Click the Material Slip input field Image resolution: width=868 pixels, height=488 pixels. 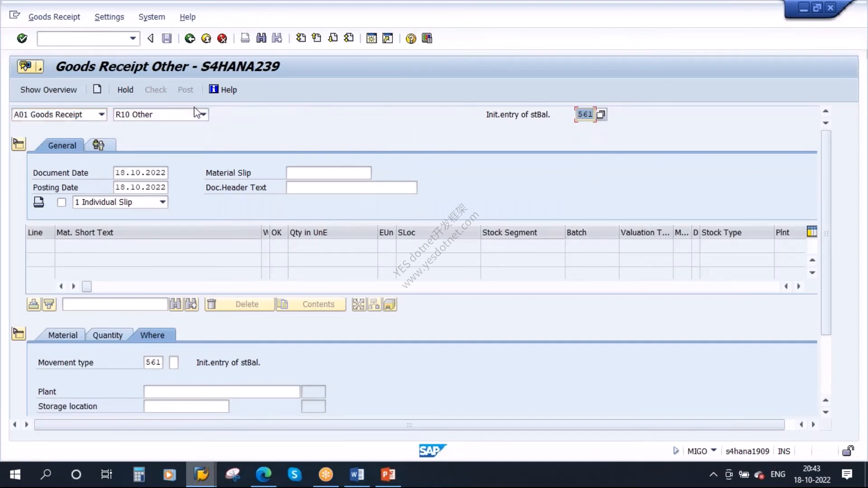click(329, 173)
